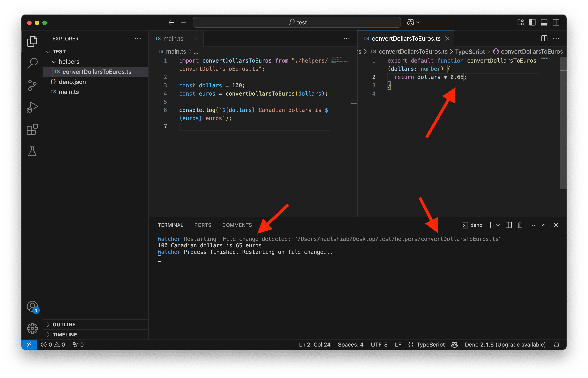Change indentation via Spaces: 4
The image size is (588, 378).
coord(350,345)
